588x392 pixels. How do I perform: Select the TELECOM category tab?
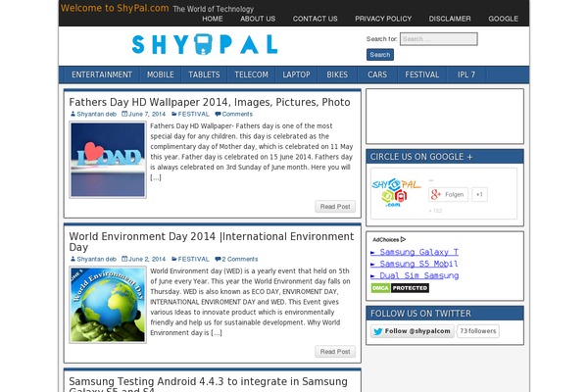pyautogui.click(x=251, y=74)
